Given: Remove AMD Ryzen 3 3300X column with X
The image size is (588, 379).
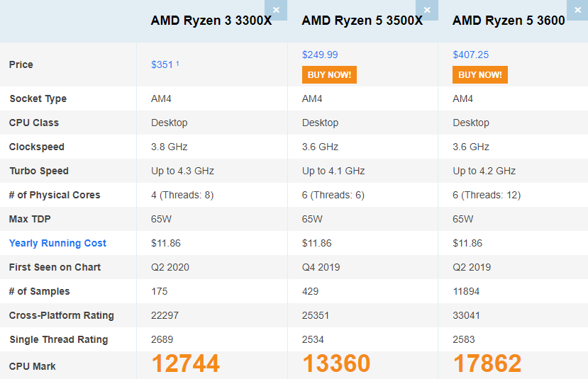Looking at the screenshot, I should [x=276, y=10].
